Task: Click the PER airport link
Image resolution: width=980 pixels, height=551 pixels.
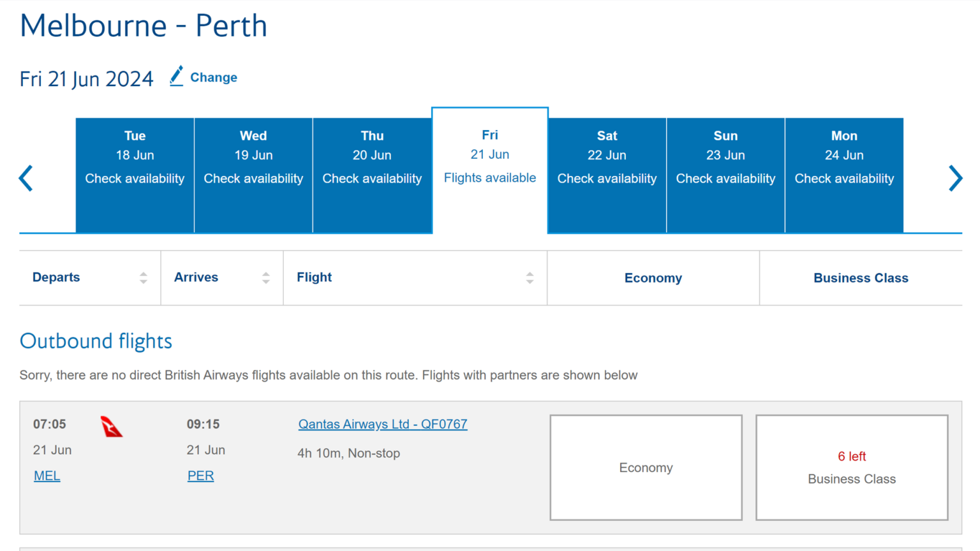Action: [x=200, y=475]
